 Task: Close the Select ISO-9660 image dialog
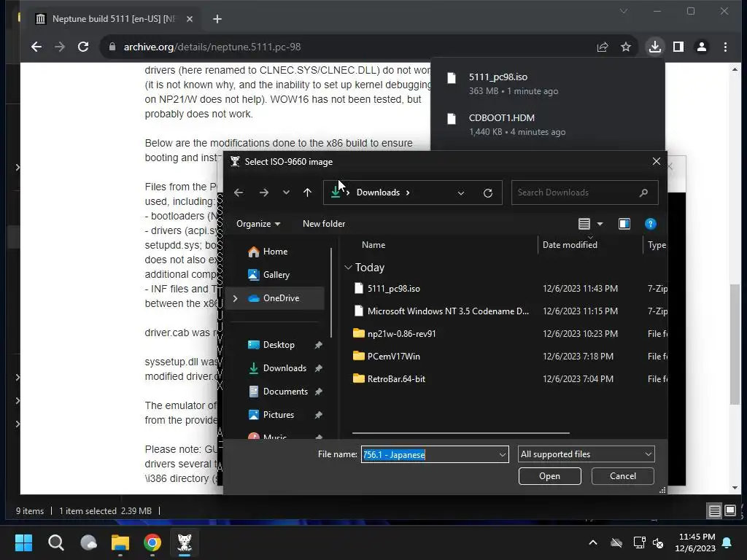(x=657, y=161)
